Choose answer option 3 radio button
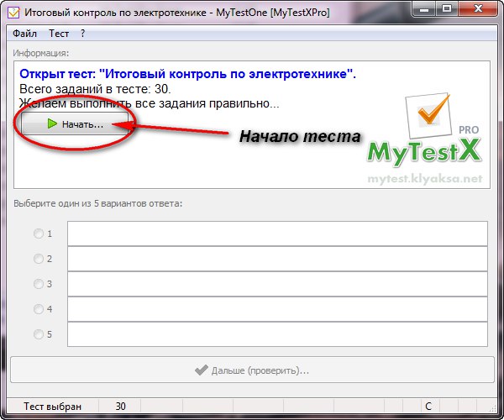 (x=38, y=284)
